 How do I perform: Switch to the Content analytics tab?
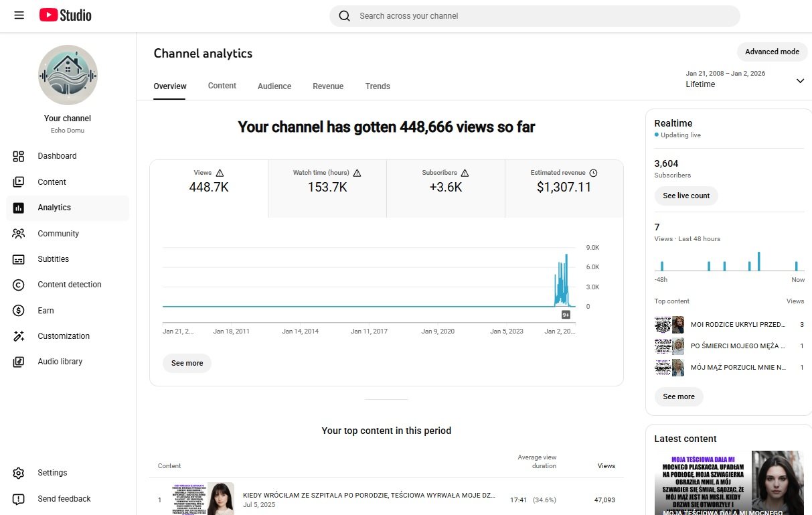point(222,86)
